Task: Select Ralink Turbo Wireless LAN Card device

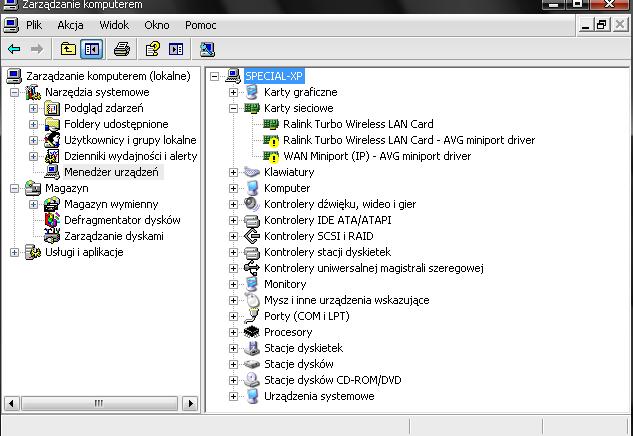Action: pos(358,124)
